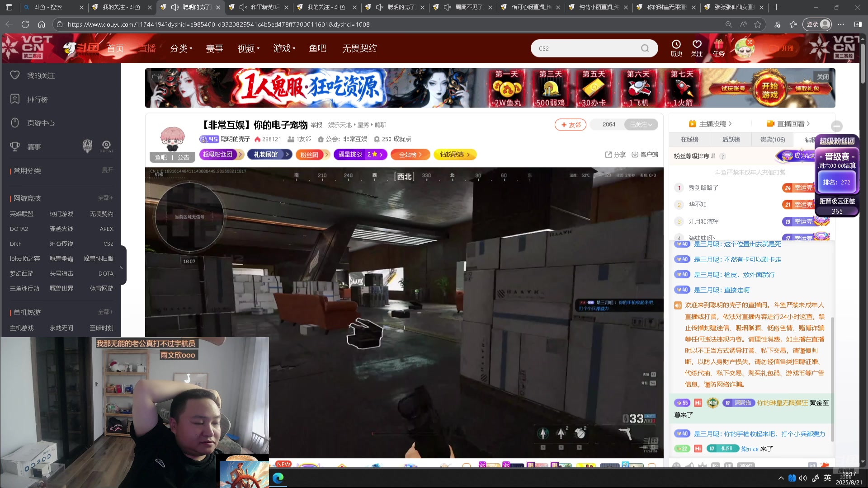Open the favorites list icon

793,24
